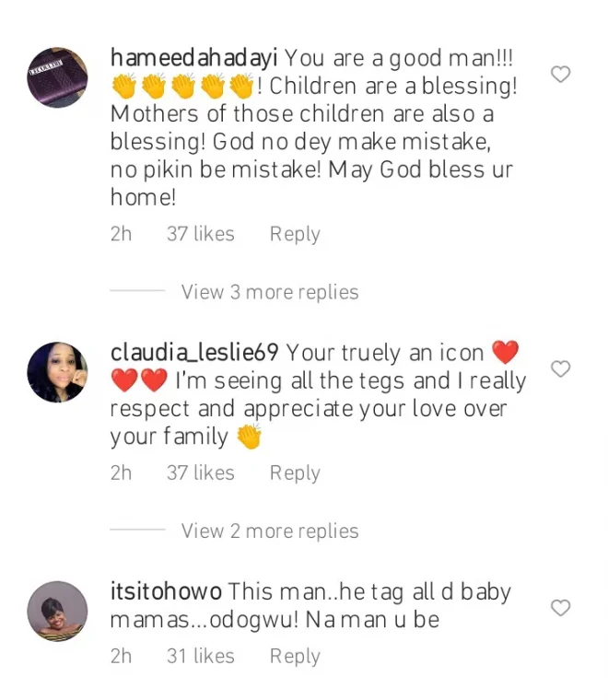Reply to itsitohowo's comment

295,656
